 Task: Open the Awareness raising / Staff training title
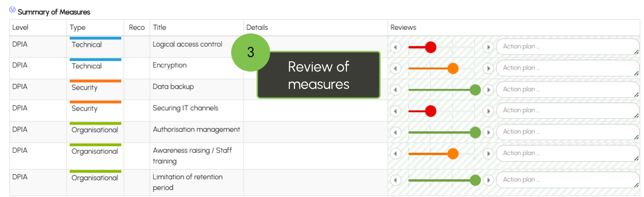(x=192, y=156)
